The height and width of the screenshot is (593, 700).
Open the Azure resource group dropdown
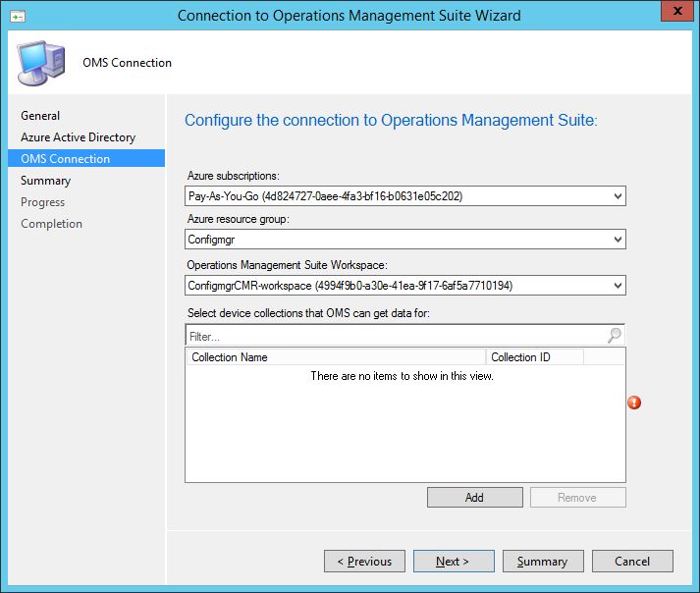[x=404, y=240]
